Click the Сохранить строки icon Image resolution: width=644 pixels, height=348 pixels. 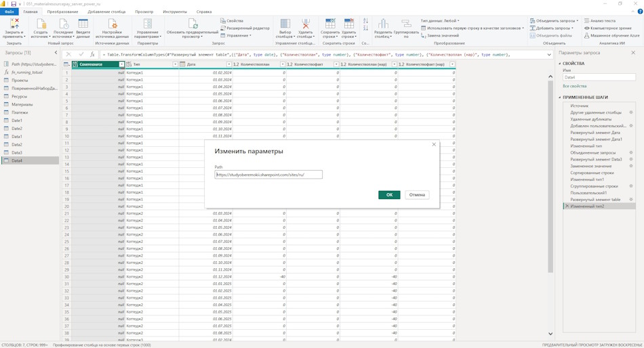point(330,24)
